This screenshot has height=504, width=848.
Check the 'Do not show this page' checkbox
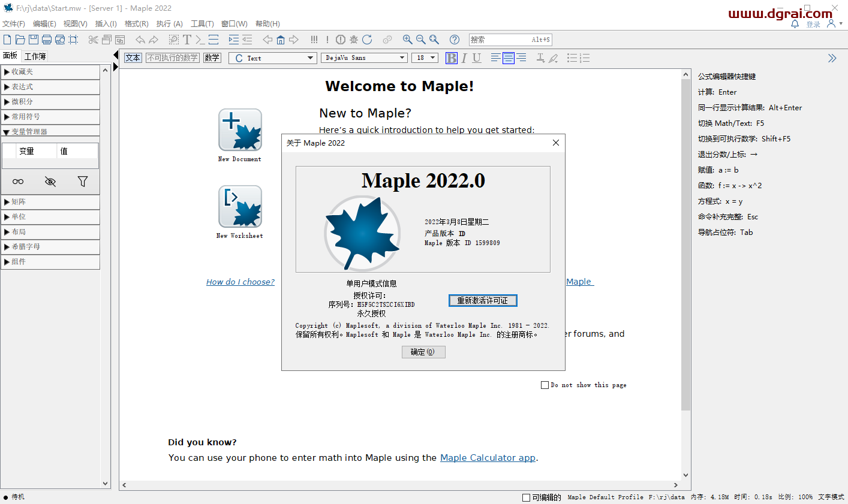(545, 385)
